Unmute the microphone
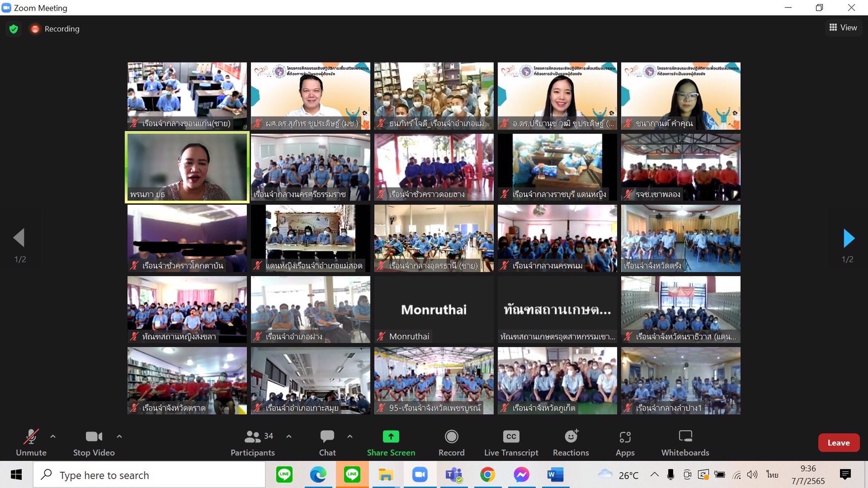 point(31,443)
